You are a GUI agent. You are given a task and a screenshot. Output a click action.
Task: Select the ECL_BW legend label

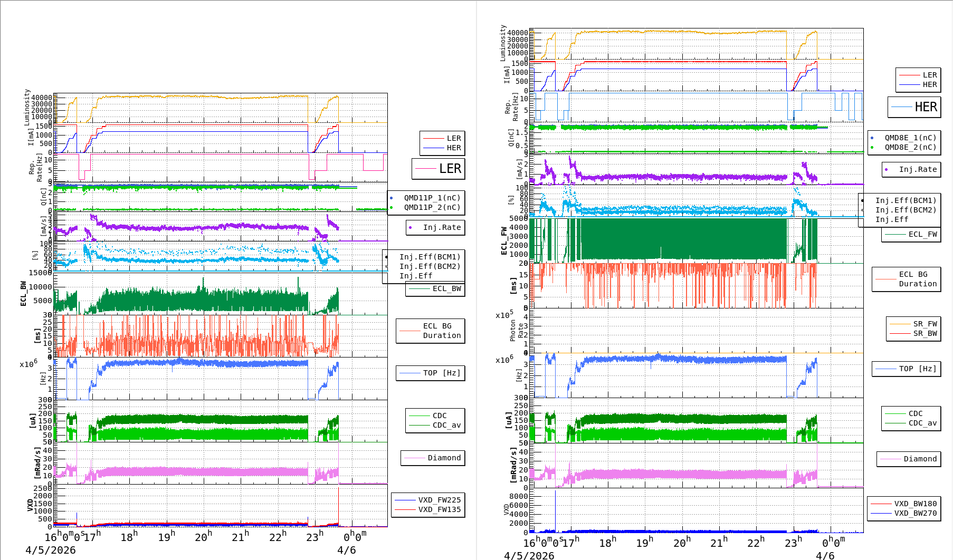tap(446, 288)
